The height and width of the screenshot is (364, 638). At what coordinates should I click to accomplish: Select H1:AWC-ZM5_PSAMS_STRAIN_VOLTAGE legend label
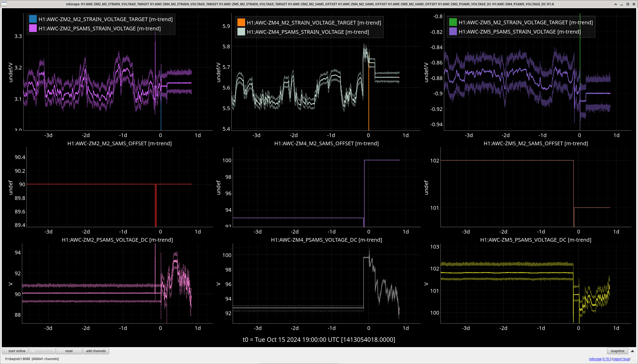pyautogui.click(x=520, y=32)
